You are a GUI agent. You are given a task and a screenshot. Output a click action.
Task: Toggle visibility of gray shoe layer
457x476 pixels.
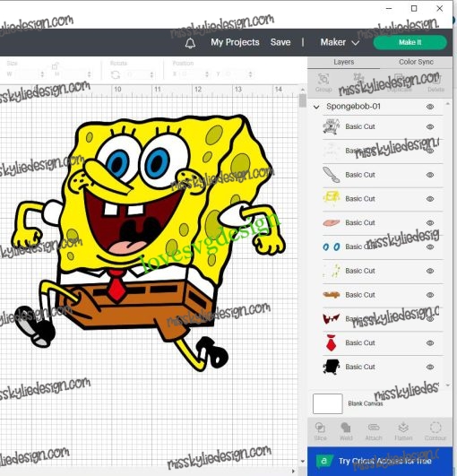(430, 175)
